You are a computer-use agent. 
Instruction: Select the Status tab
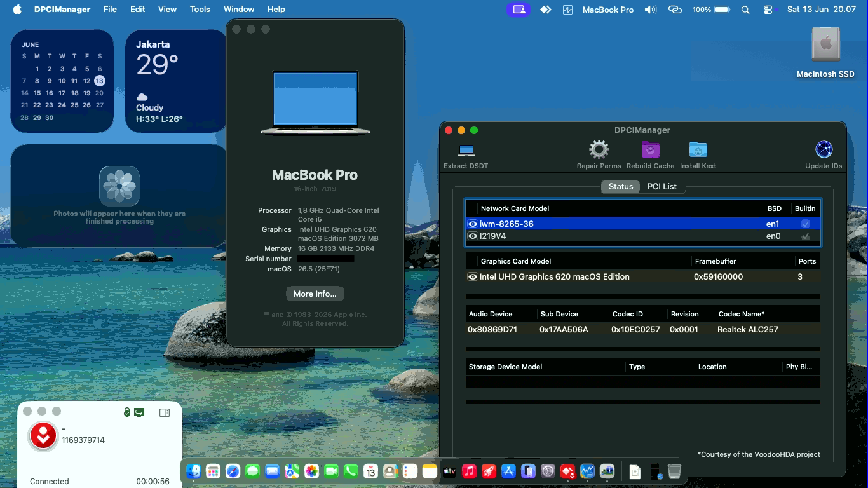pos(621,186)
